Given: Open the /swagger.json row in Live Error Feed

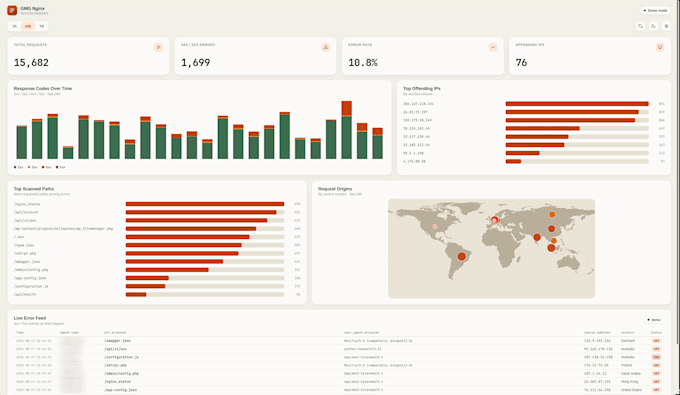Looking at the screenshot, I should pos(338,341).
